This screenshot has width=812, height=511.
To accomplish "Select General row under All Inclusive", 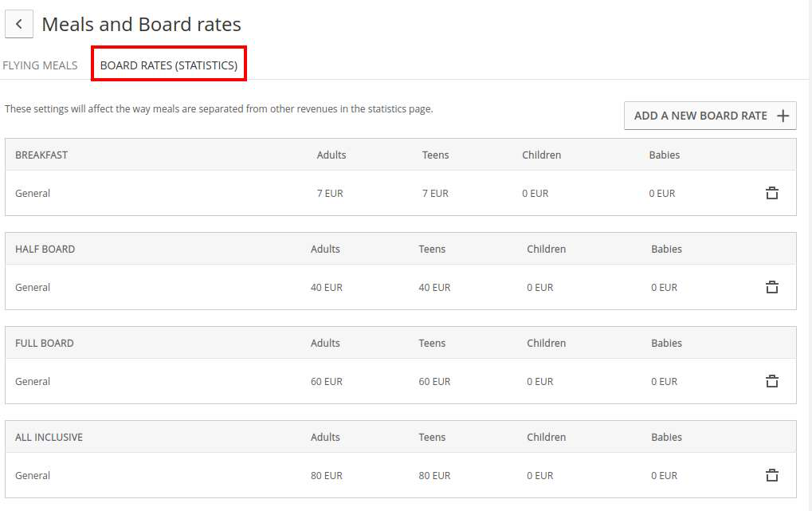I will 400,475.
